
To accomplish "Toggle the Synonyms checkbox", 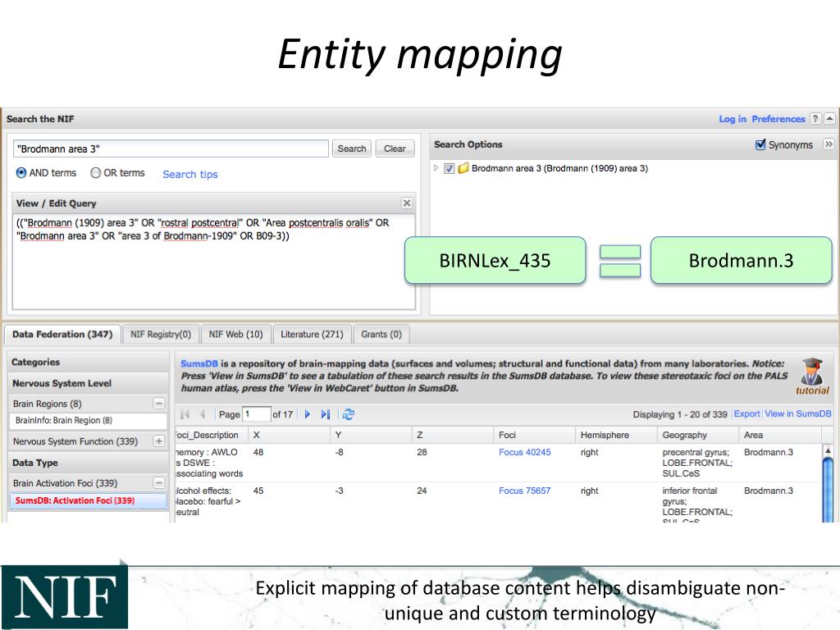I will [x=760, y=144].
